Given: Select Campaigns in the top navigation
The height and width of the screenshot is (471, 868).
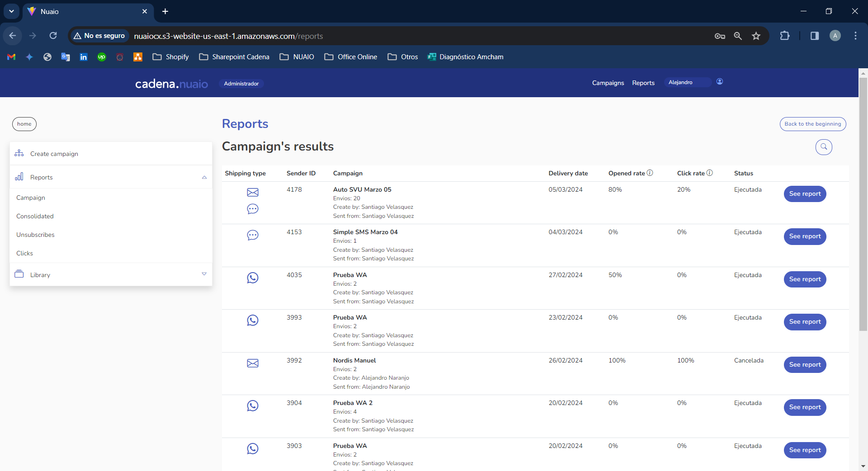Looking at the screenshot, I should (x=608, y=83).
